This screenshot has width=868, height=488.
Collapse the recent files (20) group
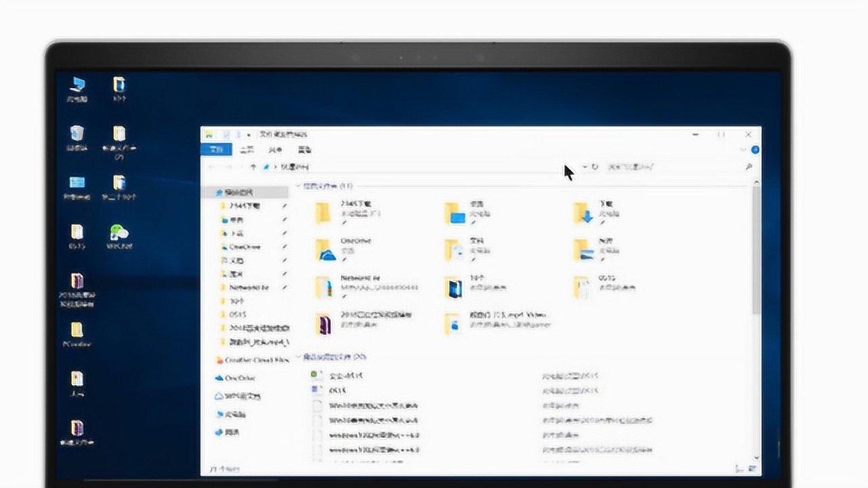298,357
